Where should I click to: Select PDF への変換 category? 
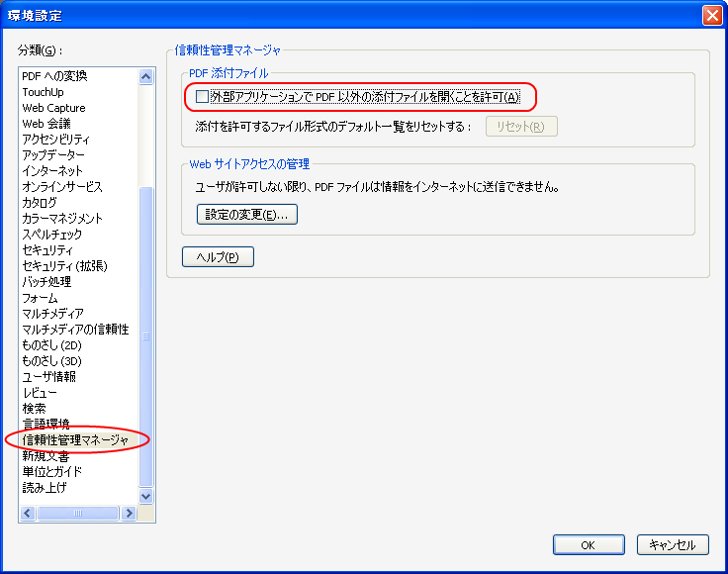click(54, 76)
